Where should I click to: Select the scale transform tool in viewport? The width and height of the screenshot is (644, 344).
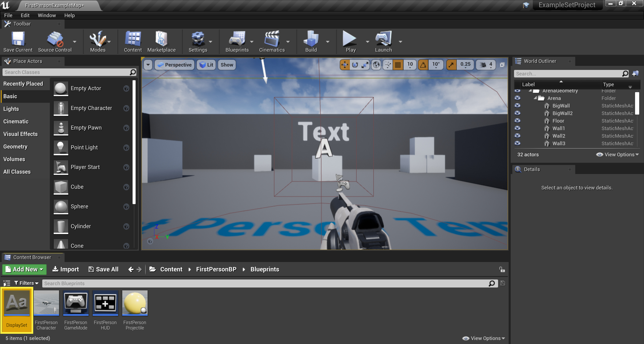[365, 65]
